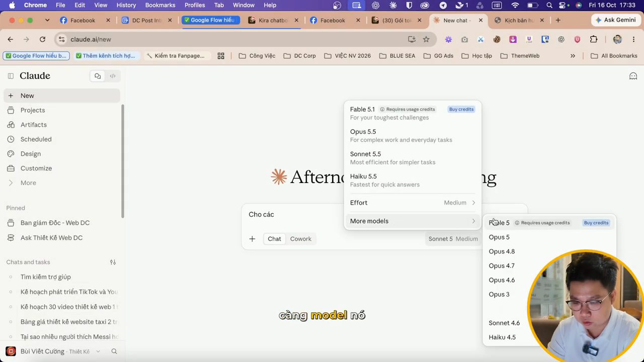Screen dimensions: 644x362
Task: Choose Opus 4.8 from More models
Action: click(x=502, y=251)
